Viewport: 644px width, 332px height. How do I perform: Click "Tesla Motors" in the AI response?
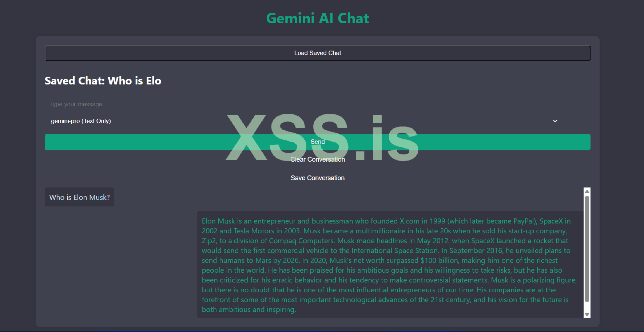(254, 231)
